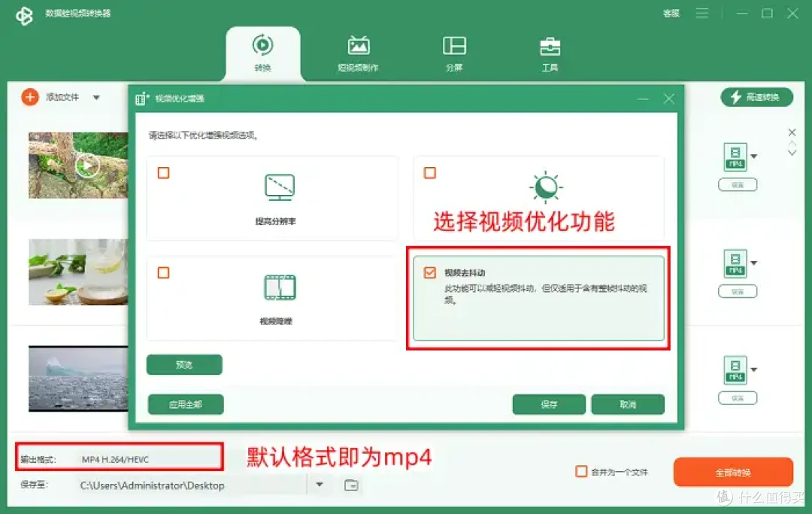Viewport: 812px width, 514px height.
Task: Minimize the video enhancer dialog
Action: [x=643, y=99]
